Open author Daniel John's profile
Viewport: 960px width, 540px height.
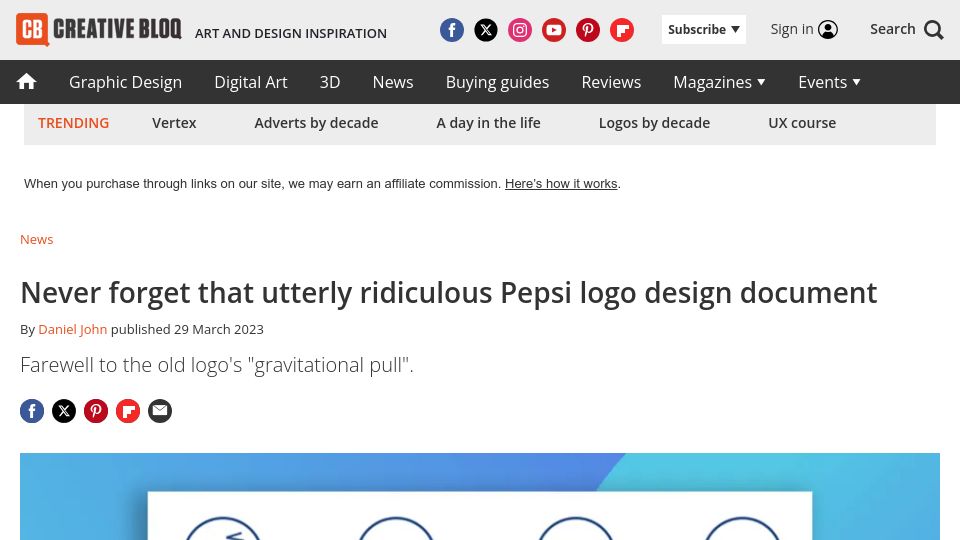pyautogui.click(x=73, y=329)
